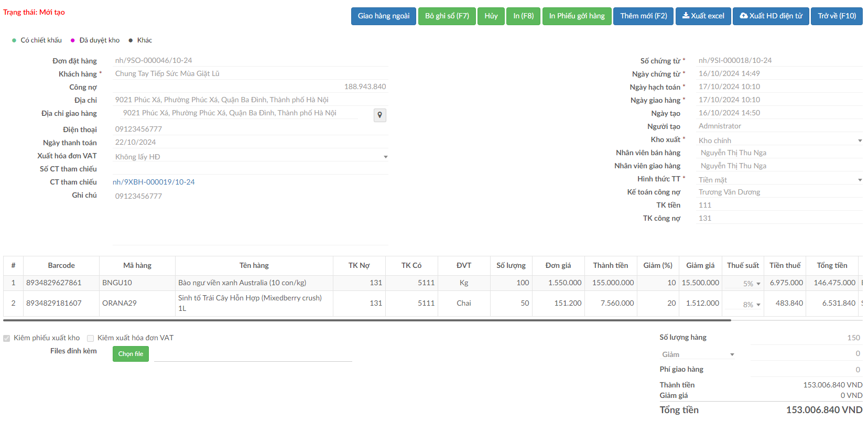
Task: Click product code ORANA29
Action: [119, 303]
